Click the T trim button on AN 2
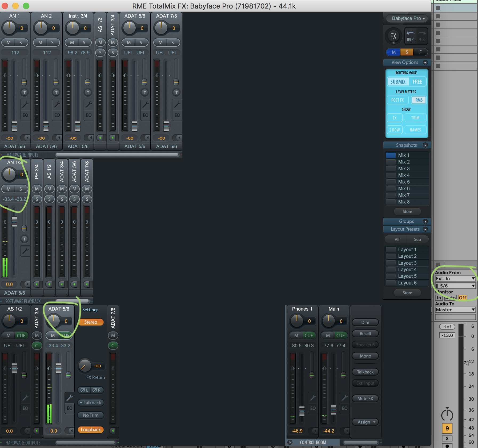Viewport: 478px width, 448px height. pos(56,92)
